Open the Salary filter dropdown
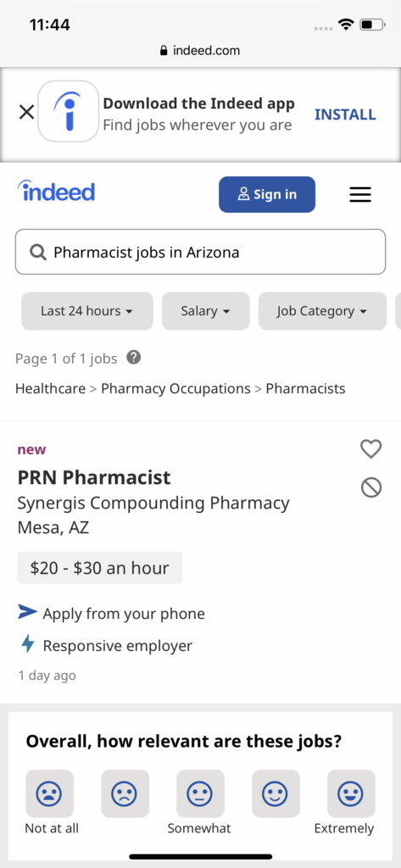Image resolution: width=401 pixels, height=868 pixels. (205, 311)
